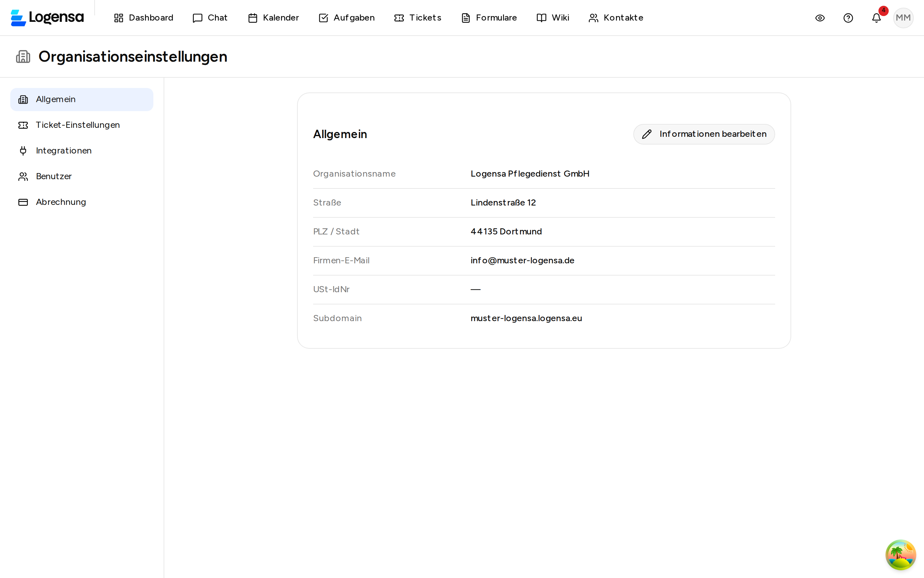Toggle the eye visibility icon in header
This screenshot has width=924, height=578.
coord(820,18)
